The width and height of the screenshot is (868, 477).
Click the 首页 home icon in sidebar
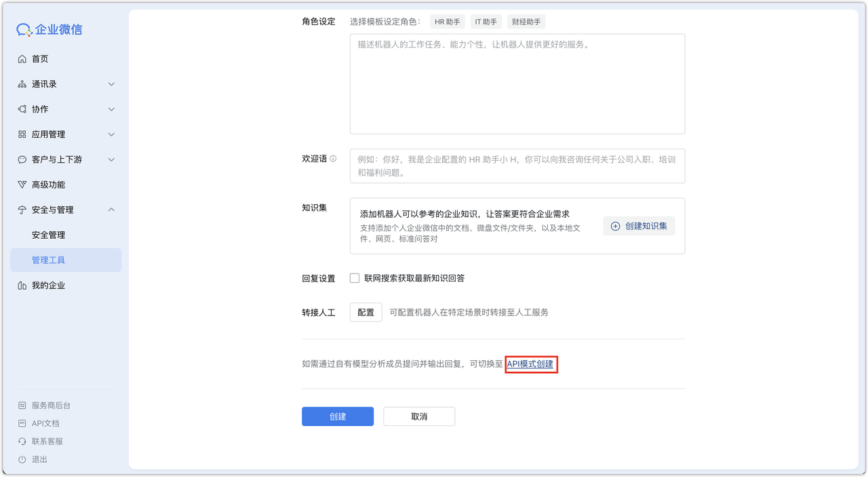click(x=22, y=58)
